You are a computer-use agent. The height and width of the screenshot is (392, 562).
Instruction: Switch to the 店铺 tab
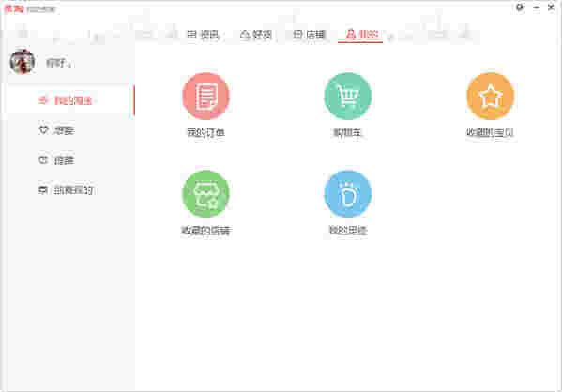[x=309, y=35]
